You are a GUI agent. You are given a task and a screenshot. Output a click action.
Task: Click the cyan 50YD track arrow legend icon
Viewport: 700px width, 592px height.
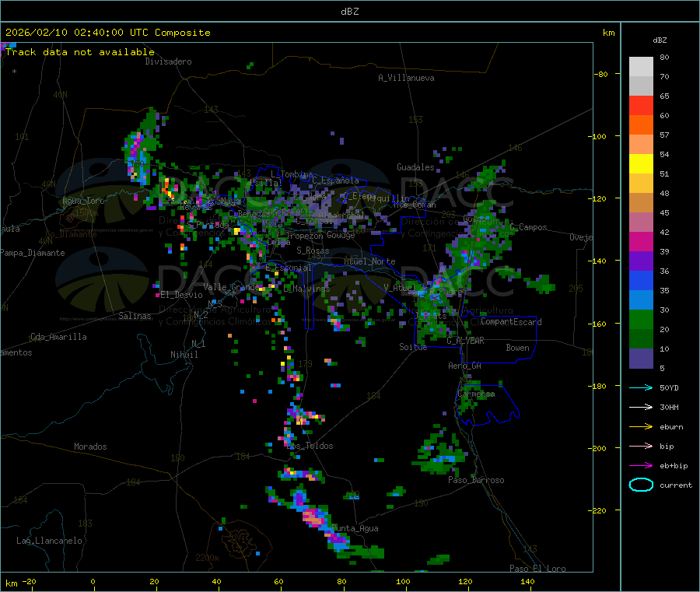pyautogui.click(x=641, y=387)
